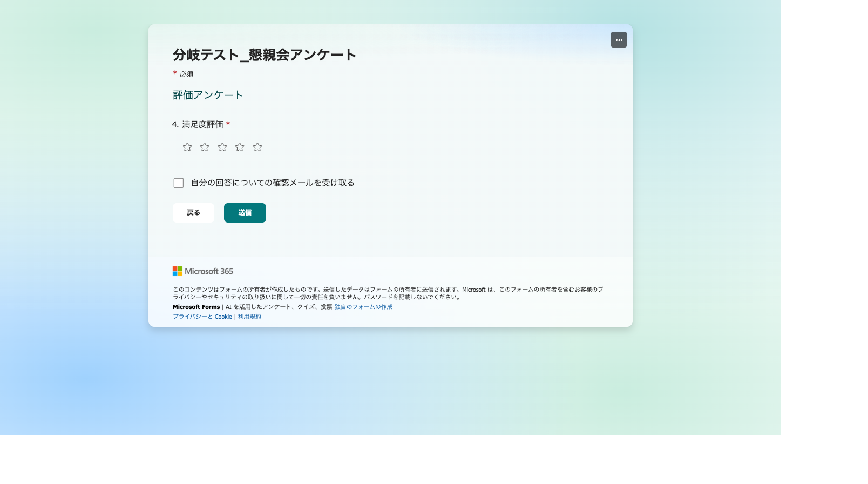Click the 自分の回答についての確認メールを受け取る label
Viewport: 868px width, 484px height.
273,183
